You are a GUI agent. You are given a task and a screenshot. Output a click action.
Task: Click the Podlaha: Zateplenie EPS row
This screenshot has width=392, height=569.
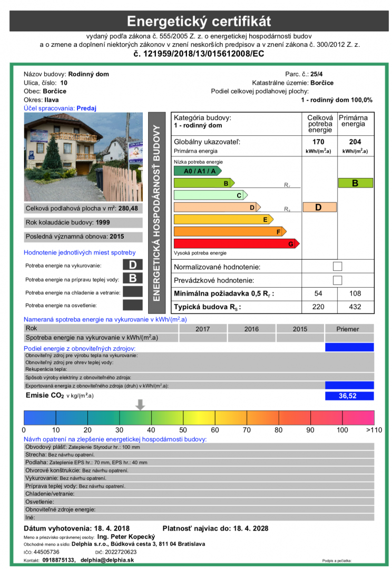point(199,463)
